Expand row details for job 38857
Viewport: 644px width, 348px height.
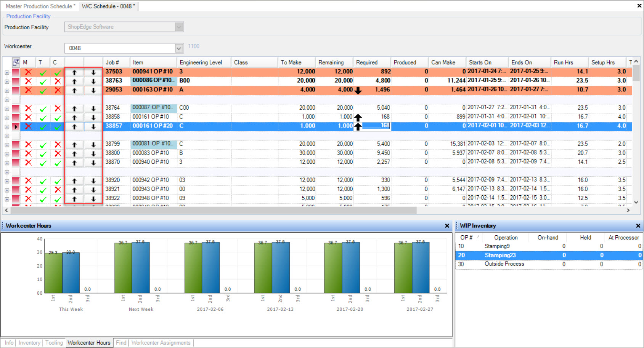(x=7, y=127)
